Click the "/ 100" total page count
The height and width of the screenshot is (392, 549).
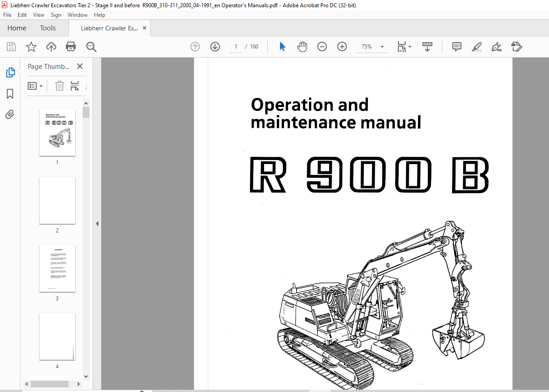point(251,47)
